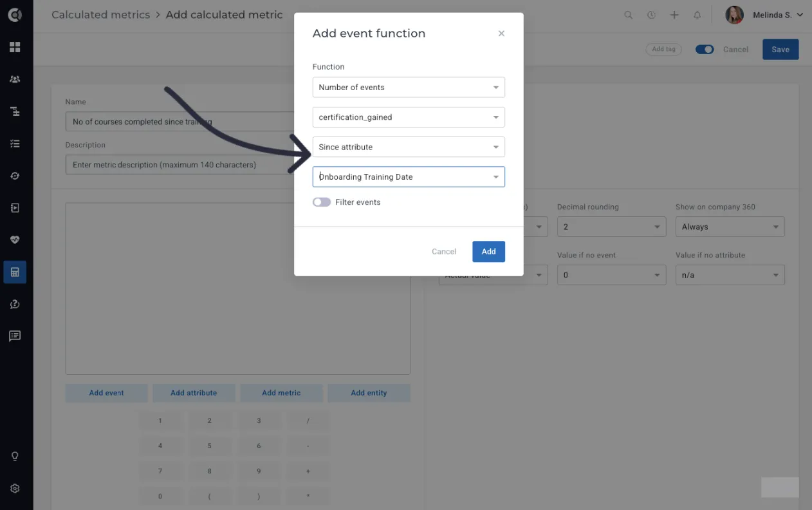This screenshot has height=510, width=812.
Task: Open the hierarchy list icon in sidebar
Action: 15,111
